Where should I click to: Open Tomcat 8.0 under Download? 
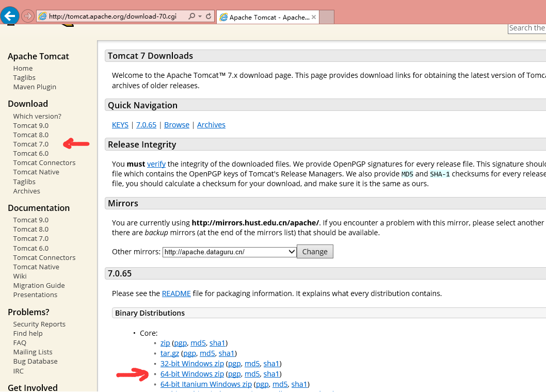(31, 135)
